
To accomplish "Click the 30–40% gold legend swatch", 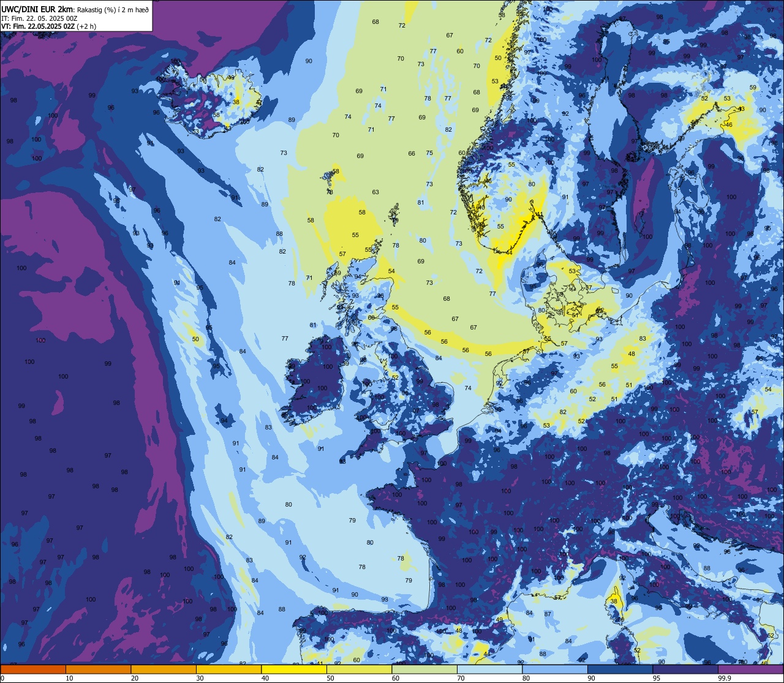I will click(228, 670).
